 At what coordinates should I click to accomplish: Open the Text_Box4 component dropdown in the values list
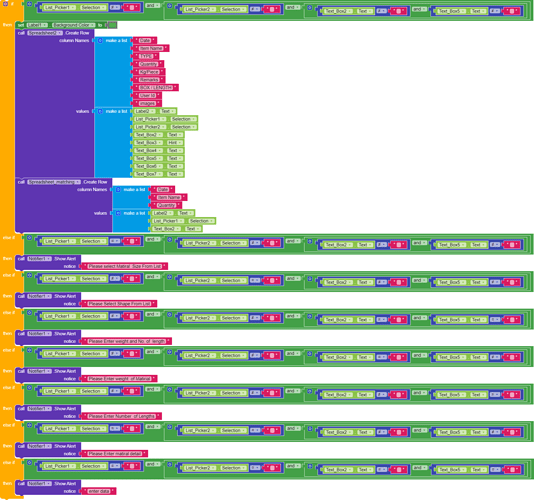click(x=148, y=151)
